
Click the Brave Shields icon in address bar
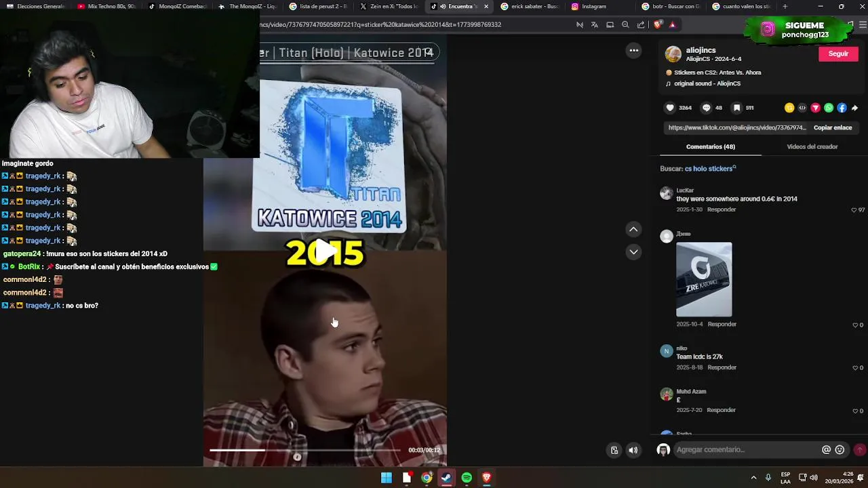pos(658,24)
